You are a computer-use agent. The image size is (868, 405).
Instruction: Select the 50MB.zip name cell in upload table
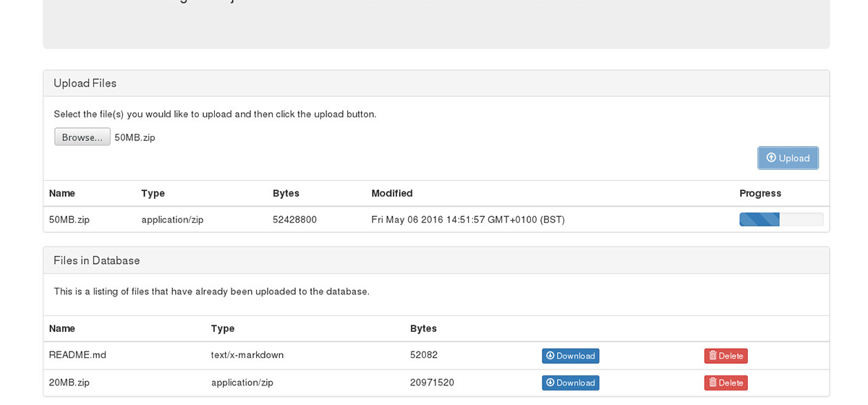(x=69, y=219)
